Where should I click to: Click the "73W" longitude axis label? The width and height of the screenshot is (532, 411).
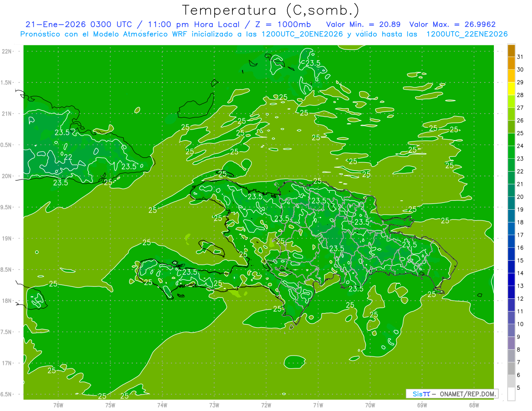click(x=214, y=405)
